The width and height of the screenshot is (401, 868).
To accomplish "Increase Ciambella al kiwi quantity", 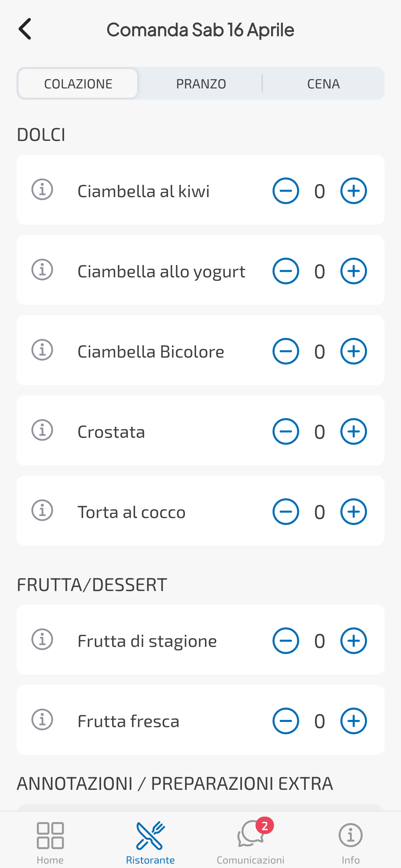I will pyautogui.click(x=353, y=191).
